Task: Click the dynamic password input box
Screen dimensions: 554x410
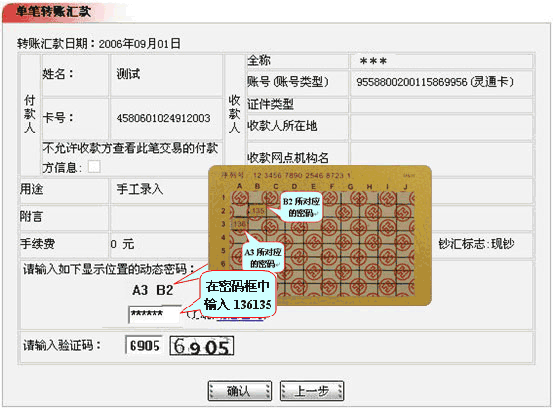Action: [154, 314]
